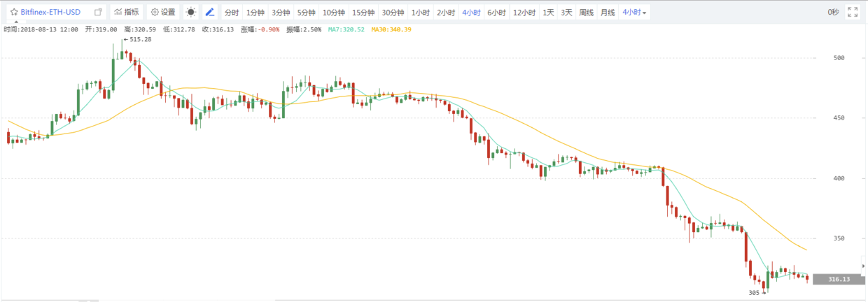Screen dimensions: 868x302
Task: Click the 316.13 current price tag
Action: point(839,280)
